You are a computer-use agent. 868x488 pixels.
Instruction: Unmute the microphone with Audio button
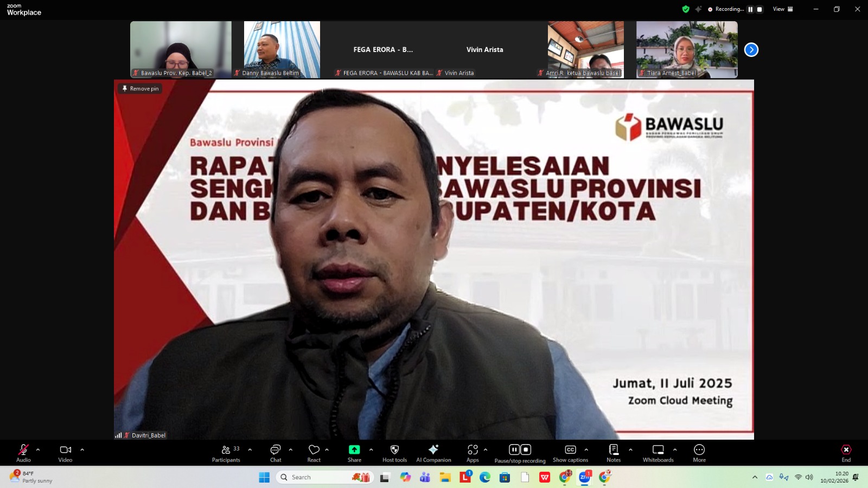pos(23,453)
